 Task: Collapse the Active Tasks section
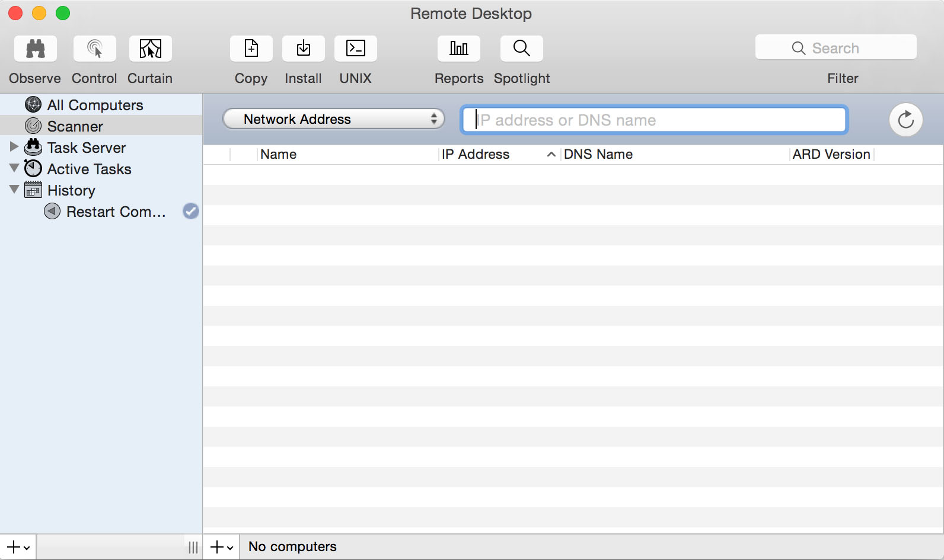point(14,168)
